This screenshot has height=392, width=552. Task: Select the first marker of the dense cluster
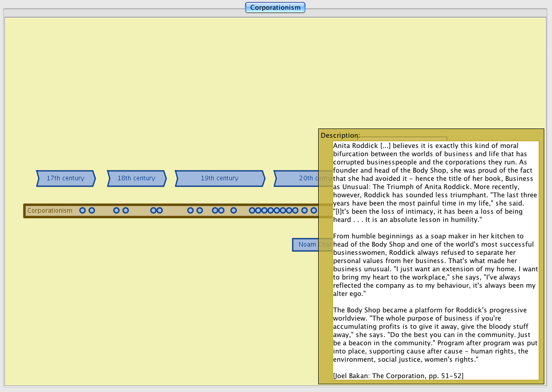252,211
